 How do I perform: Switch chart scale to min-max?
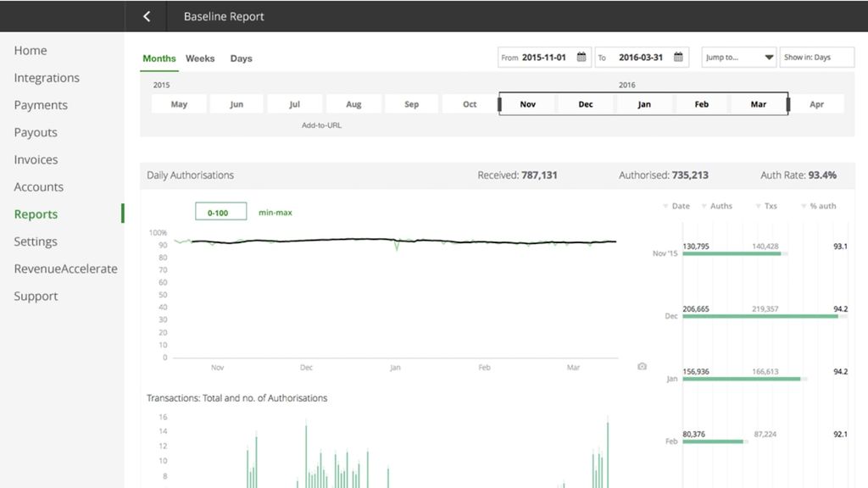(275, 213)
